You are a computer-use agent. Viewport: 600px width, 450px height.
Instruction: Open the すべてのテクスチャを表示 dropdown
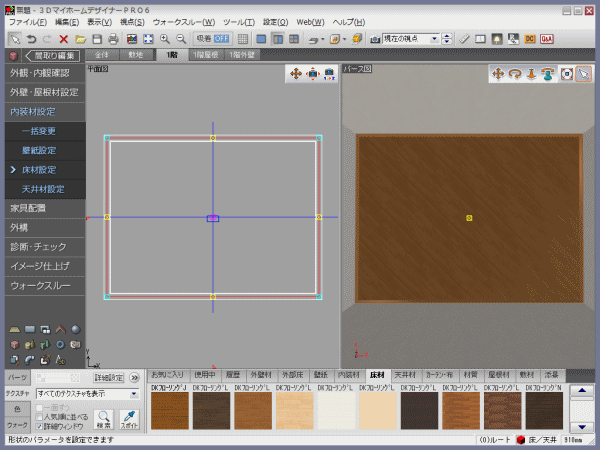[x=134, y=394]
